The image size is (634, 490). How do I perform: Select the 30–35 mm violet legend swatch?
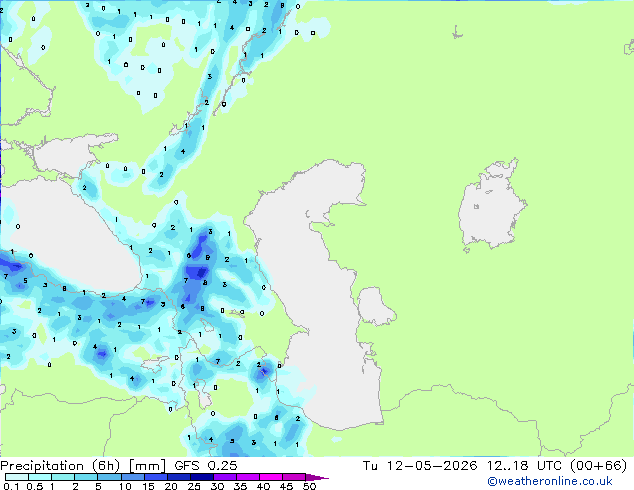[x=225, y=477]
